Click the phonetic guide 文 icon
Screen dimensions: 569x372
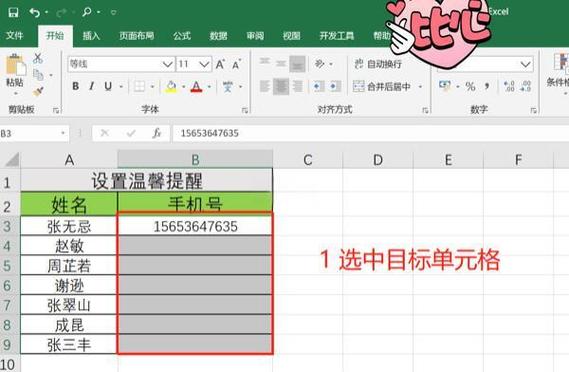point(228,86)
